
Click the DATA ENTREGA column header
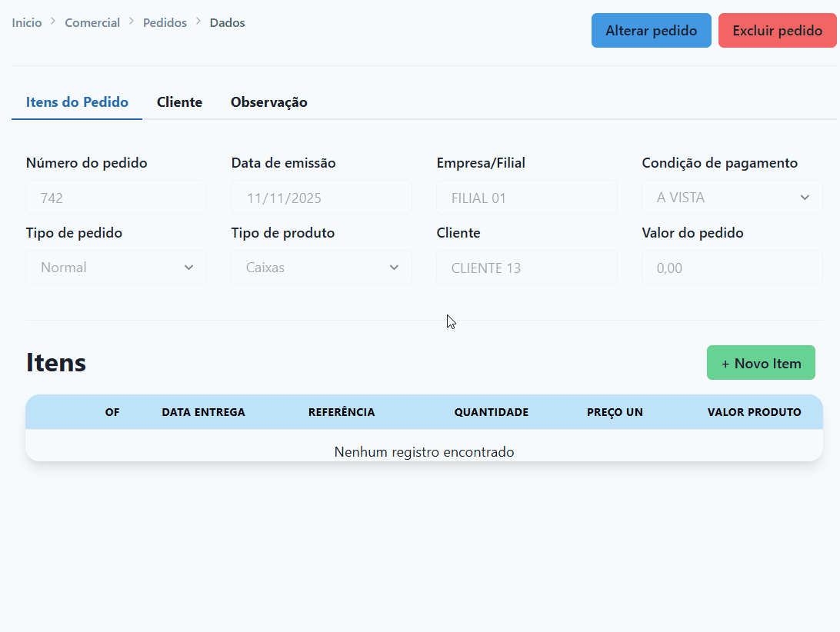coord(203,412)
